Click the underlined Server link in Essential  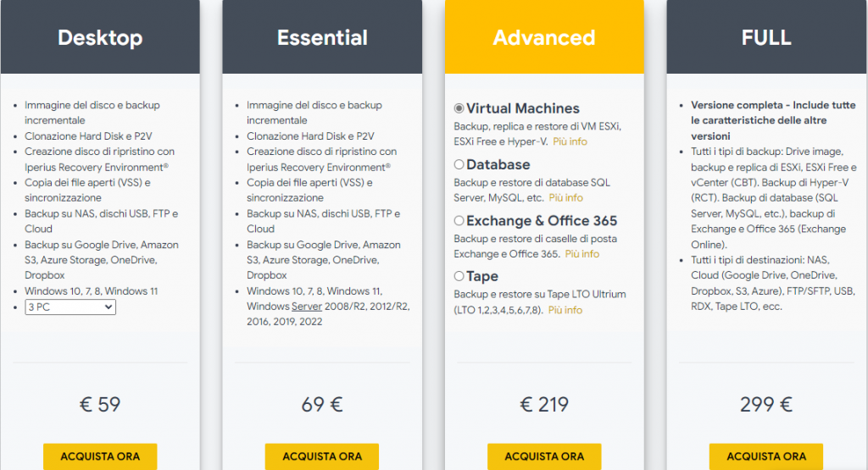307,307
